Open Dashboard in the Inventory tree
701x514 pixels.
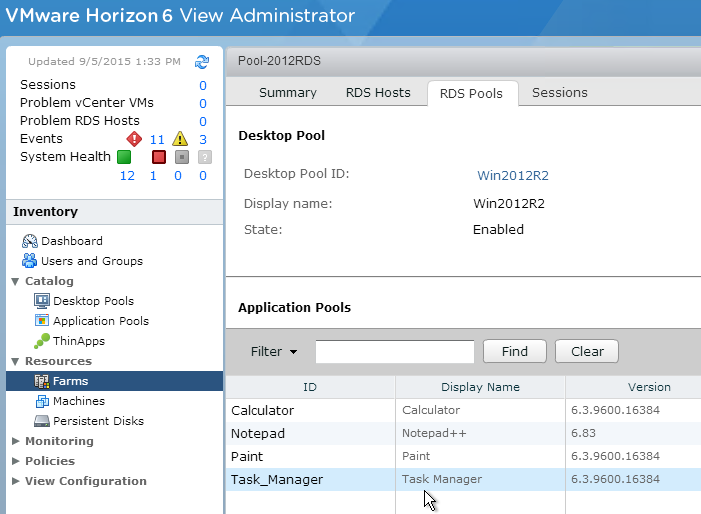click(72, 241)
